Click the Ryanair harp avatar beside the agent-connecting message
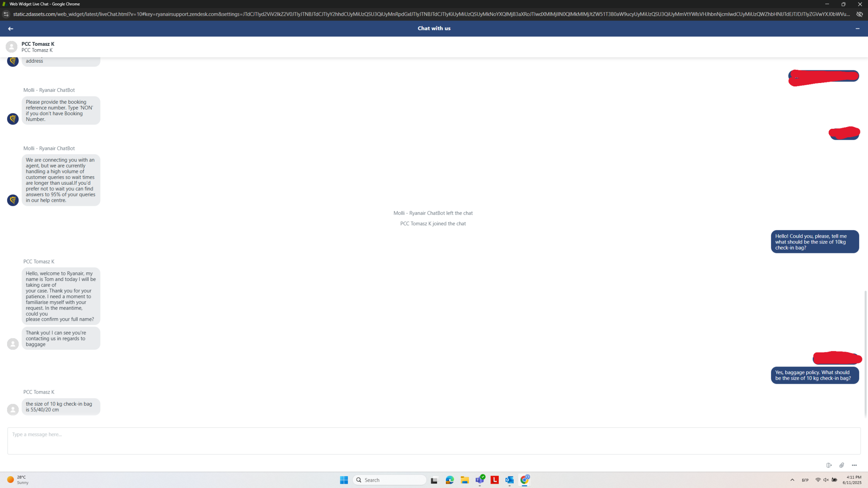 [13, 200]
